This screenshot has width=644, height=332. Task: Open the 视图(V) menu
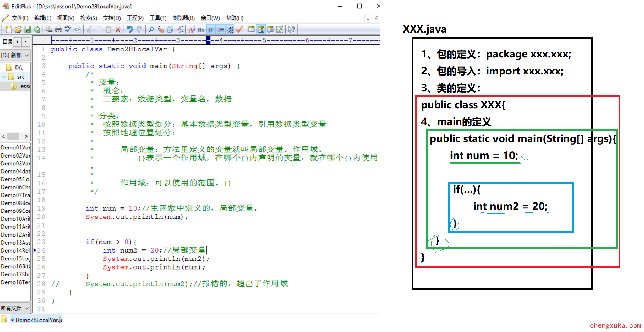[66, 18]
